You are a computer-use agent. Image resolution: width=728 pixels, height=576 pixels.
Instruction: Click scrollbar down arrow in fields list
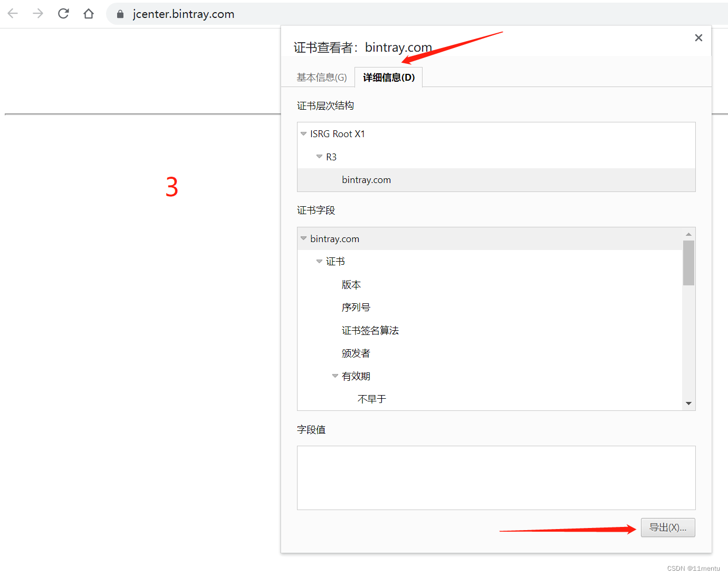[x=688, y=404]
